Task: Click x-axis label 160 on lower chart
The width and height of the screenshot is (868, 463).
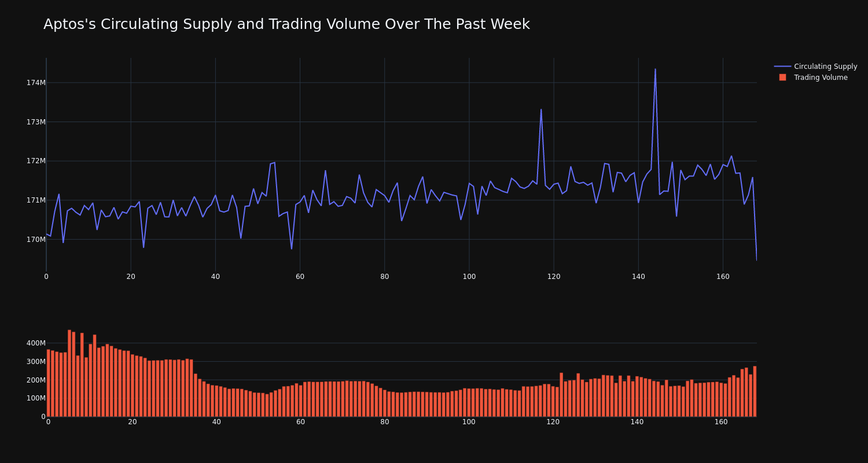Action: [x=721, y=422]
